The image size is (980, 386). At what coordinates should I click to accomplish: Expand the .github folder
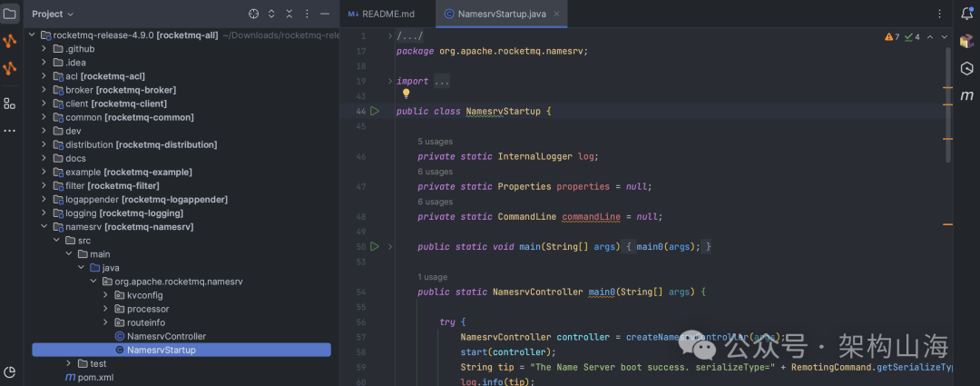click(x=44, y=49)
